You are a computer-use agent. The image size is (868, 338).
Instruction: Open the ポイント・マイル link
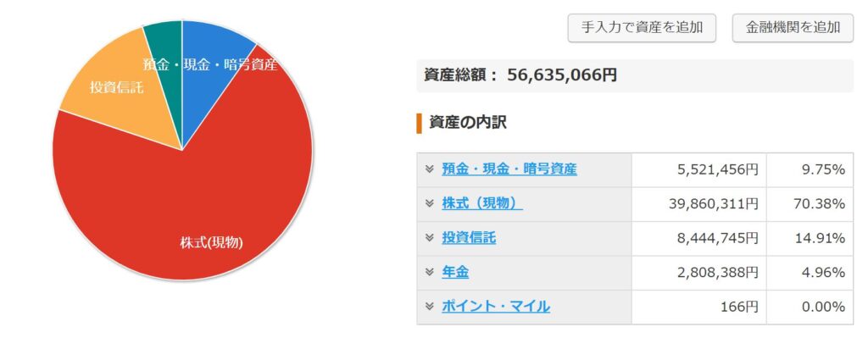coord(496,307)
